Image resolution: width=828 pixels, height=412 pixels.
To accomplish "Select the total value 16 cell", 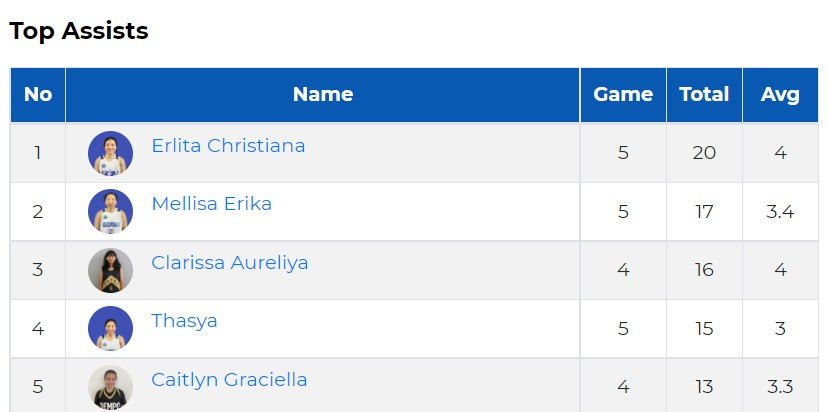I will (704, 270).
